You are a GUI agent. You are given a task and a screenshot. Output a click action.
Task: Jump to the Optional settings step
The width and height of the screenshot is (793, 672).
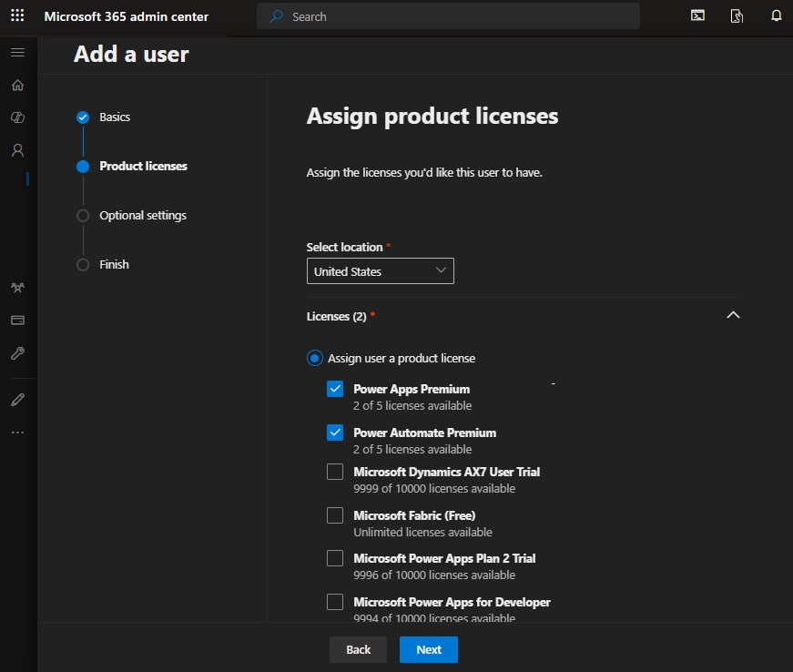point(131,216)
